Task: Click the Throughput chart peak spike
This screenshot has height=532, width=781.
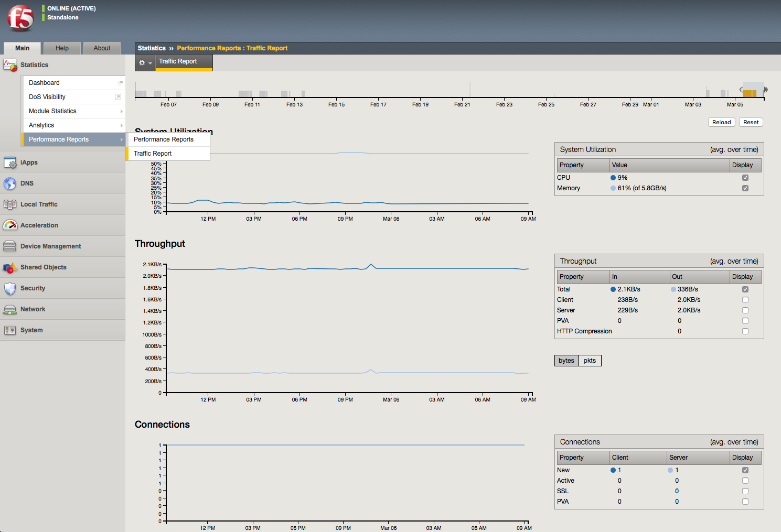Action: click(371, 265)
